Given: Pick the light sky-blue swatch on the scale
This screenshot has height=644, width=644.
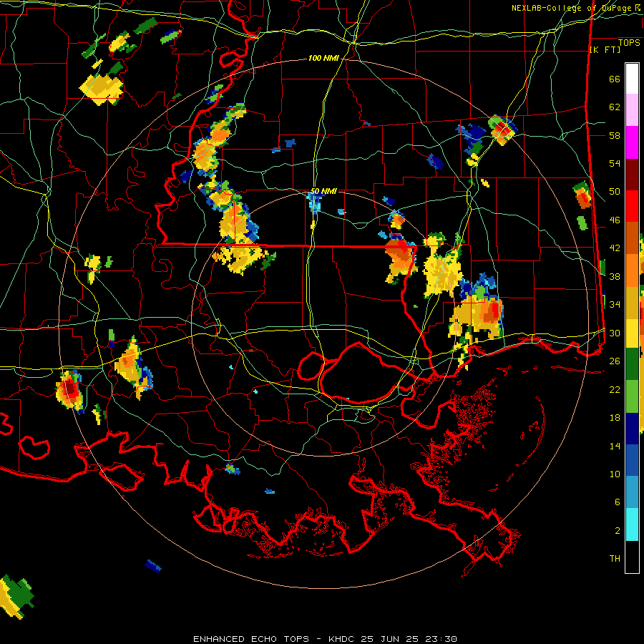Looking at the screenshot, I should [632, 492].
